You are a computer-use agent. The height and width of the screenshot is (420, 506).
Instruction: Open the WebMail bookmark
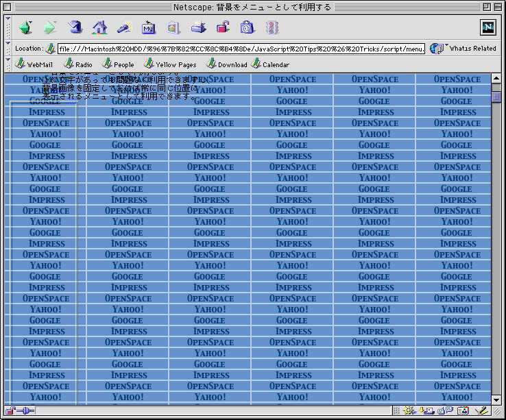point(34,64)
